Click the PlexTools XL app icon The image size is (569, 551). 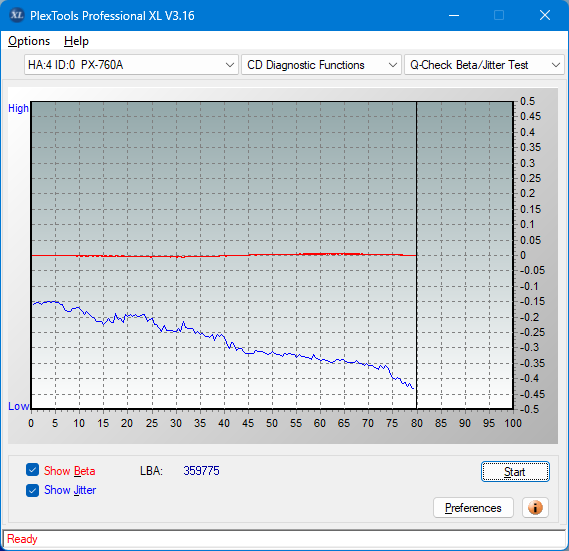point(16,15)
